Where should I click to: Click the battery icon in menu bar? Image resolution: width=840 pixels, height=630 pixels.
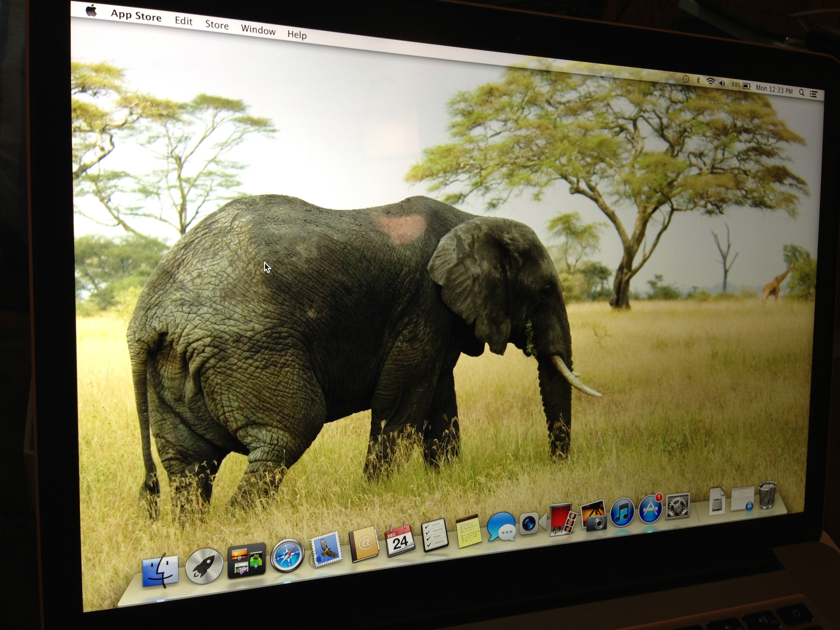pyautogui.click(x=746, y=86)
